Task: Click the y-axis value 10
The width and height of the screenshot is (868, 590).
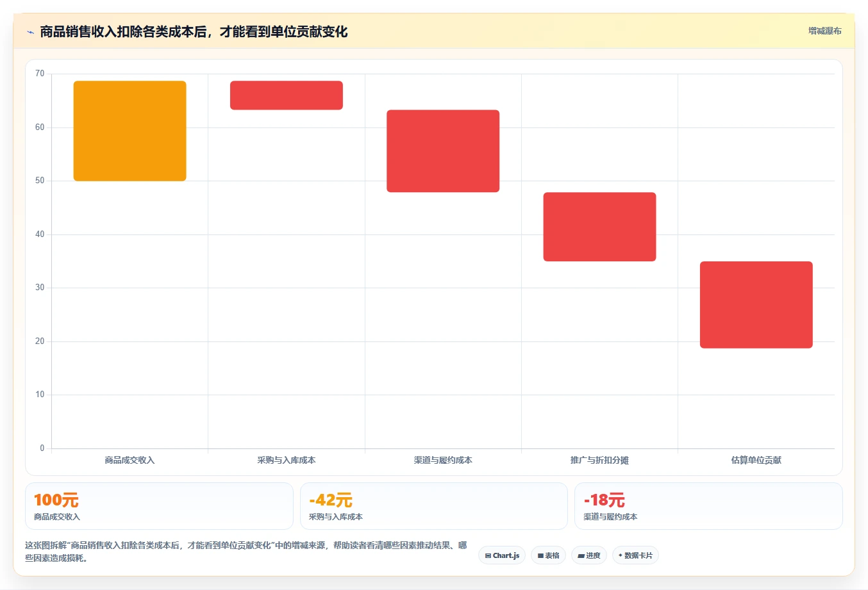Action: click(40, 395)
